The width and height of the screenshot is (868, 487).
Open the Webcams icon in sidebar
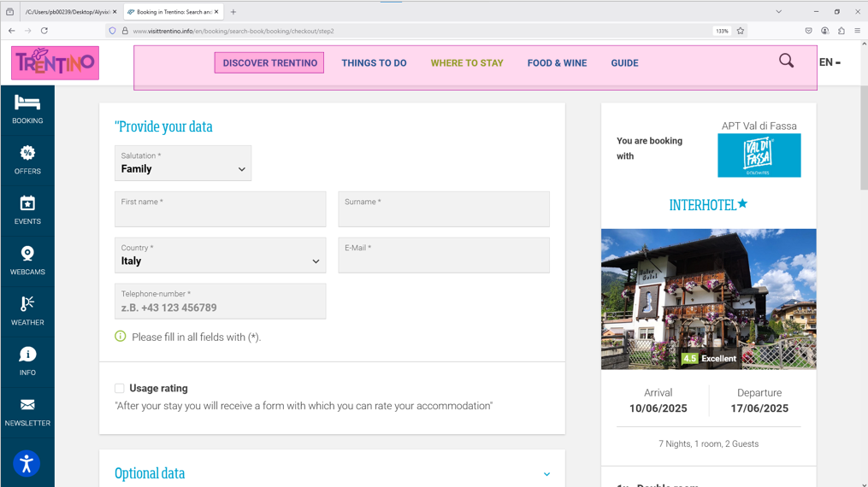coord(27,255)
